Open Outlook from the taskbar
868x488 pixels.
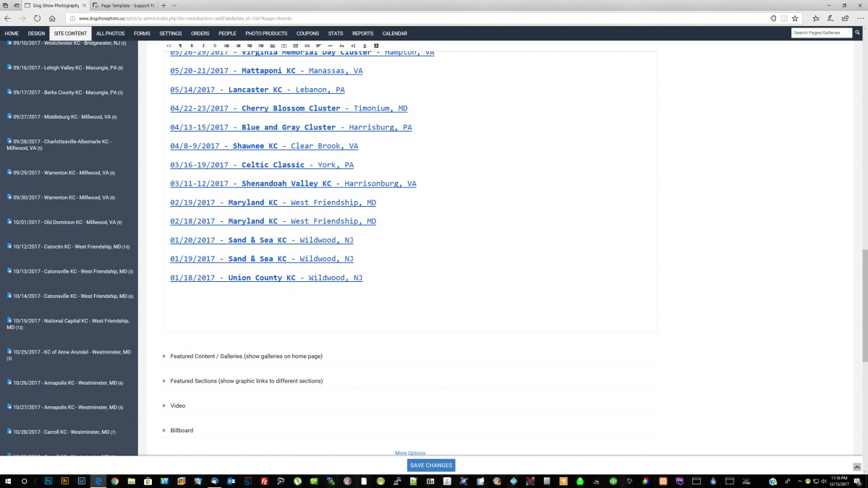(231, 481)
